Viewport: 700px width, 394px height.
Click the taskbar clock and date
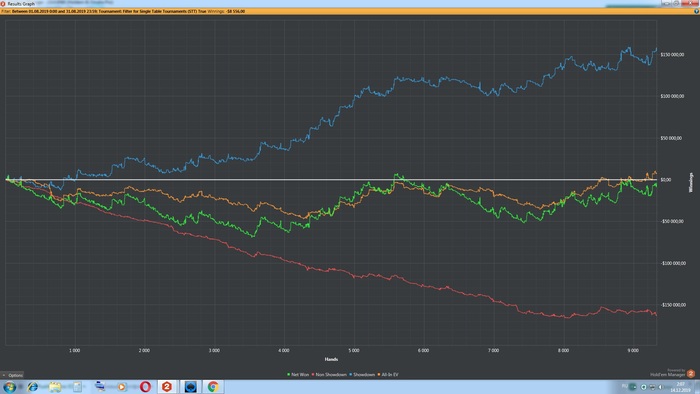pos(680,387)
